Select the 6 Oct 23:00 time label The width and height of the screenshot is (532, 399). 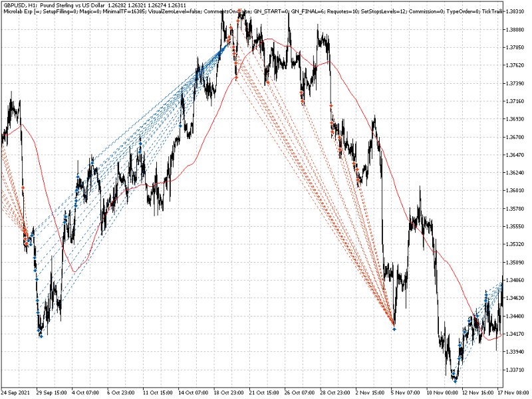(x=122, y=392)
